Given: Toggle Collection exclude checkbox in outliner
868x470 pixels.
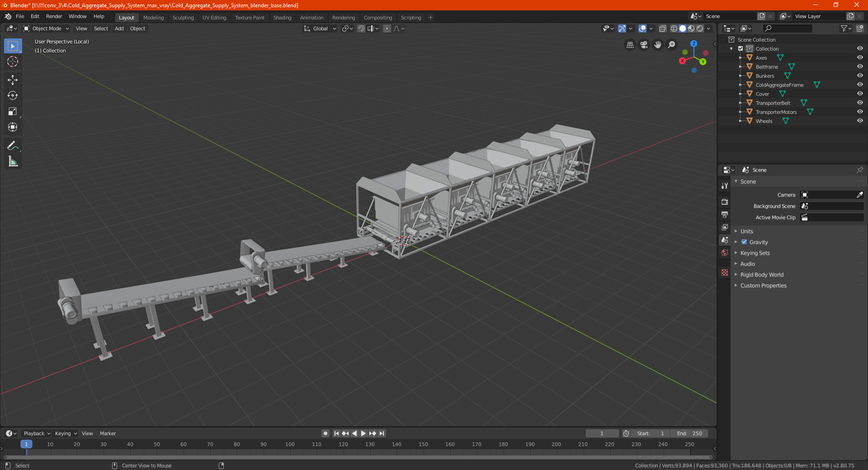Looking at the screenshot, I should tap(741, 49).
